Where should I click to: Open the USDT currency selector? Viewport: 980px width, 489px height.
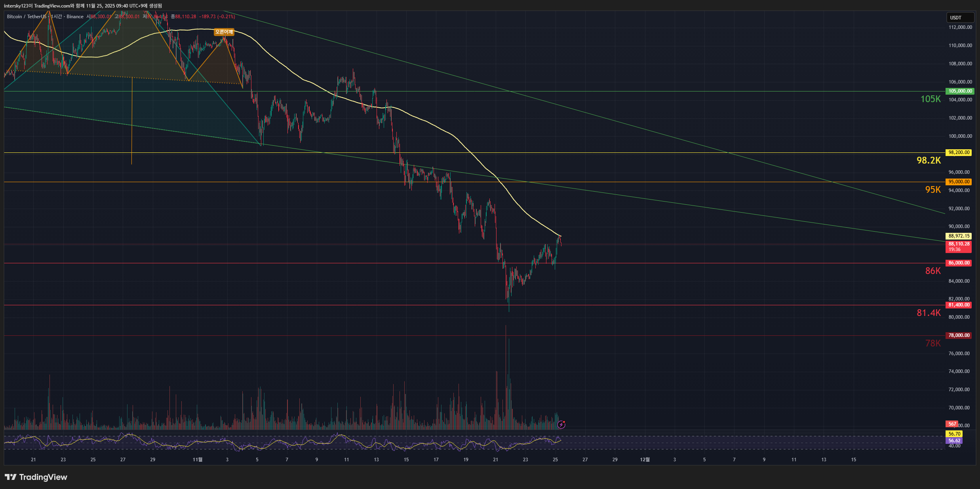[959, 17]
